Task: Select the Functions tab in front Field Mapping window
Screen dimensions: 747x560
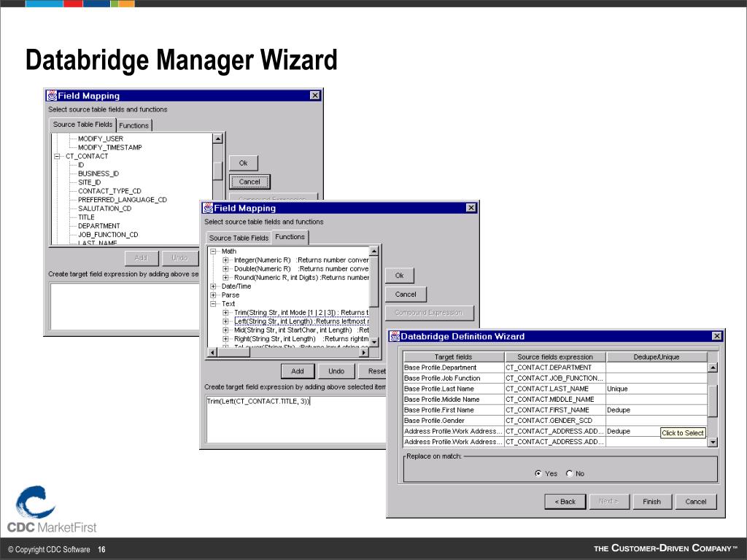Action: (290, 237)
